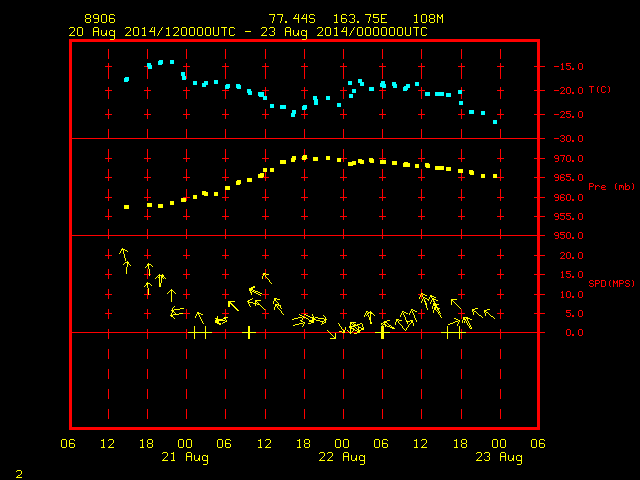This screenshot has width=640, height=480.
Task: Click the frame number 2 label
Action: 19,474
